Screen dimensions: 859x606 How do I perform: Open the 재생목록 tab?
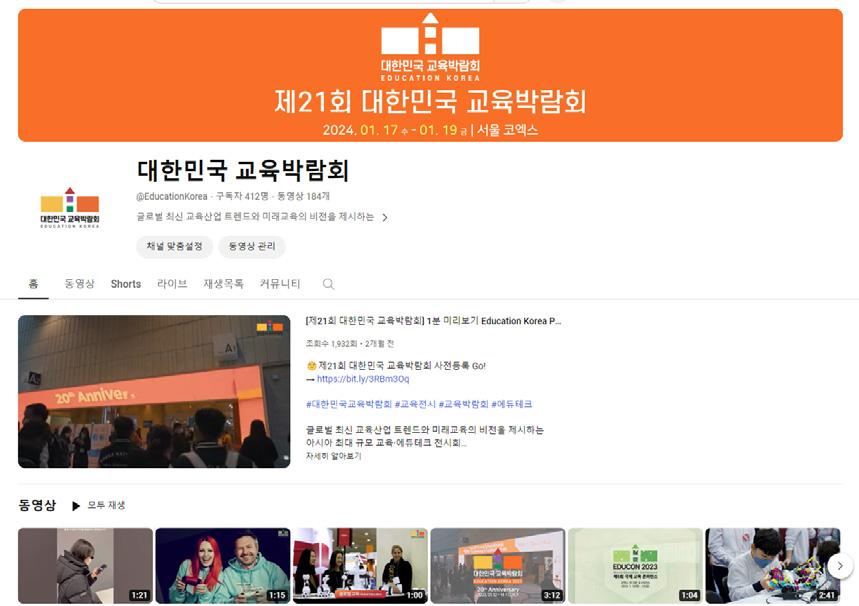click(x=224, y=284)
